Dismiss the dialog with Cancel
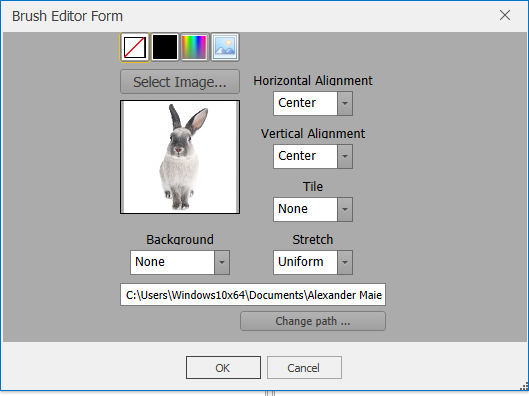The height and width of the screenshot is (396, 529). pyautogui.click(x=304, y=367)
